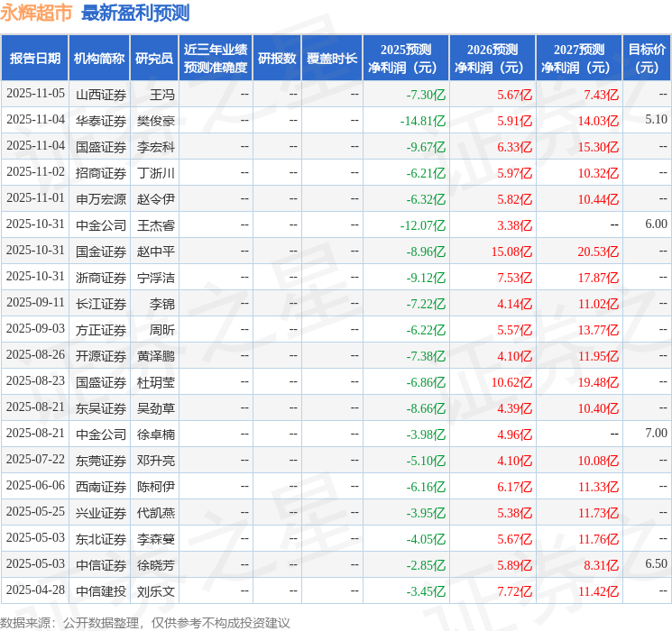Screen dimensions: 672x631
Task: Click the 7.00 target price cell
Action: [x=656, y=434]
